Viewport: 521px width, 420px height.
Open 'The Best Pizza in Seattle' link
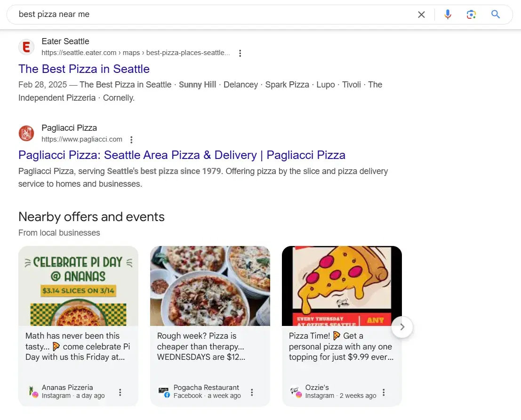pos(84,69)
